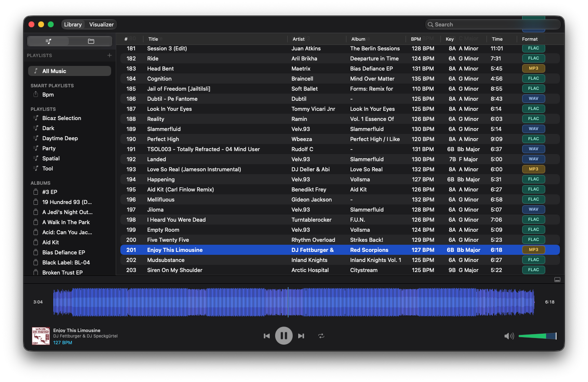The image size is (588, 382).
Task: Switch to the Library tab
Action: [73, 25]
